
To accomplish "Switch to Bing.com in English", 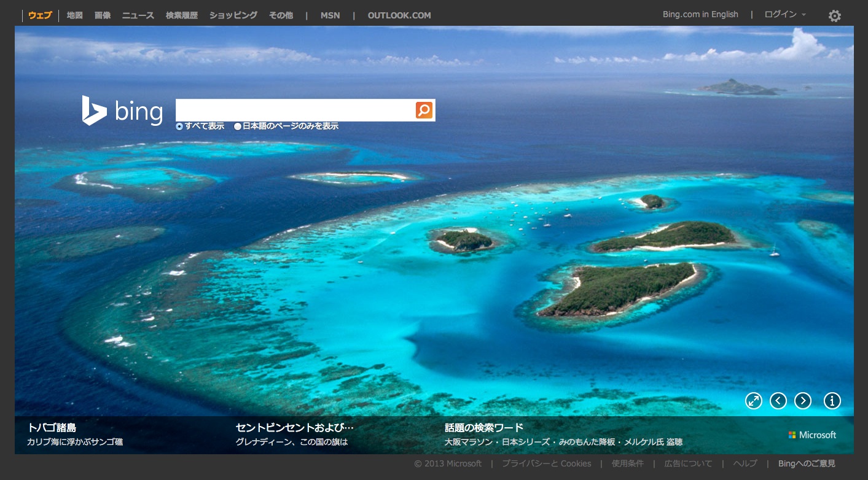I will 700,15.
